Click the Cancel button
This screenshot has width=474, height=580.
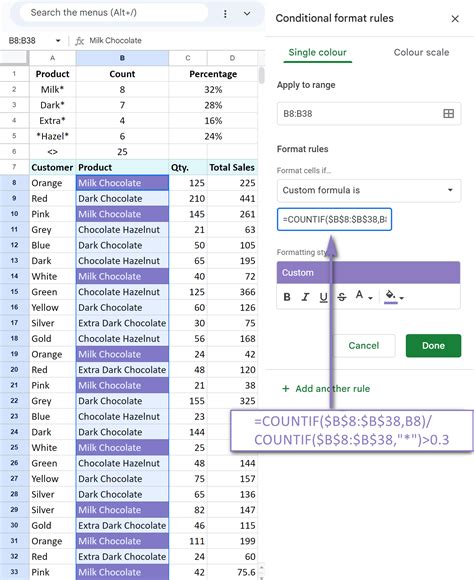(364, 345)
